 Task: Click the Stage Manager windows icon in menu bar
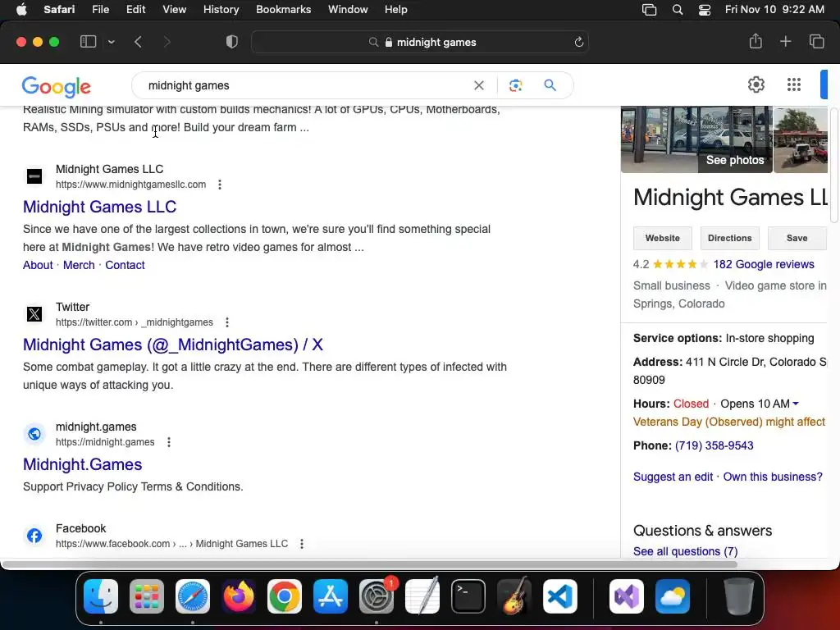coord(650,10)
